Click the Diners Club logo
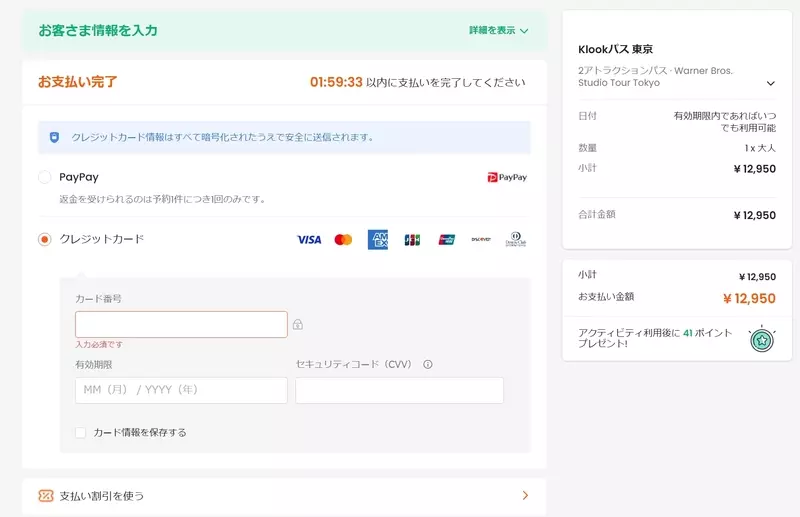This screenshot has height=517, width=800. click(515, 240)
